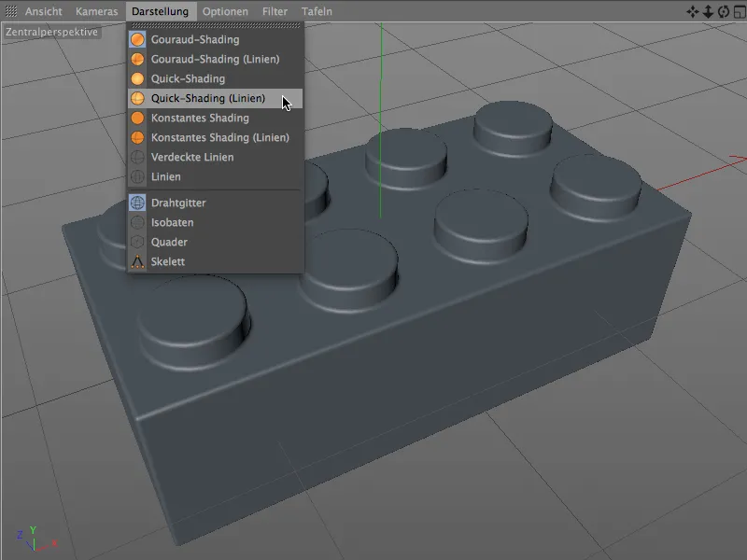
Task: Click the viewport move camera icon
Action: click(x=692, y=11)
